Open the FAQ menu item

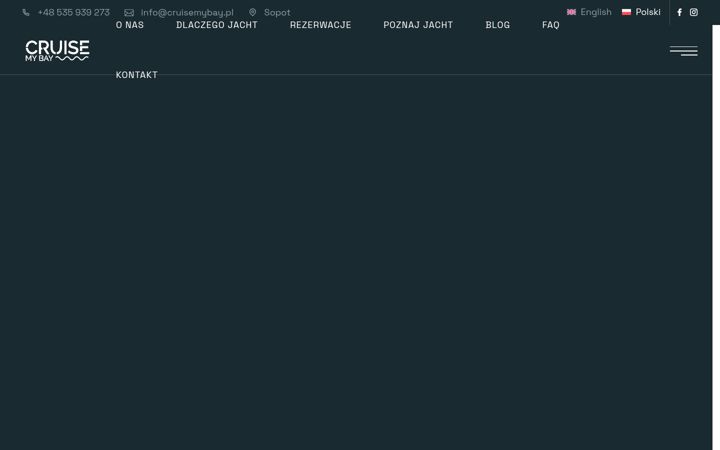point(551,25)
